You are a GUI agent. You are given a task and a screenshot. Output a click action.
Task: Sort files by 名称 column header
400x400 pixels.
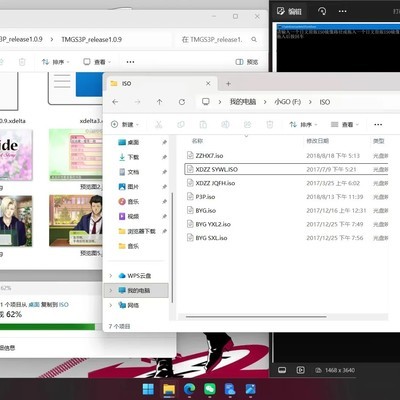click(197, 141)
